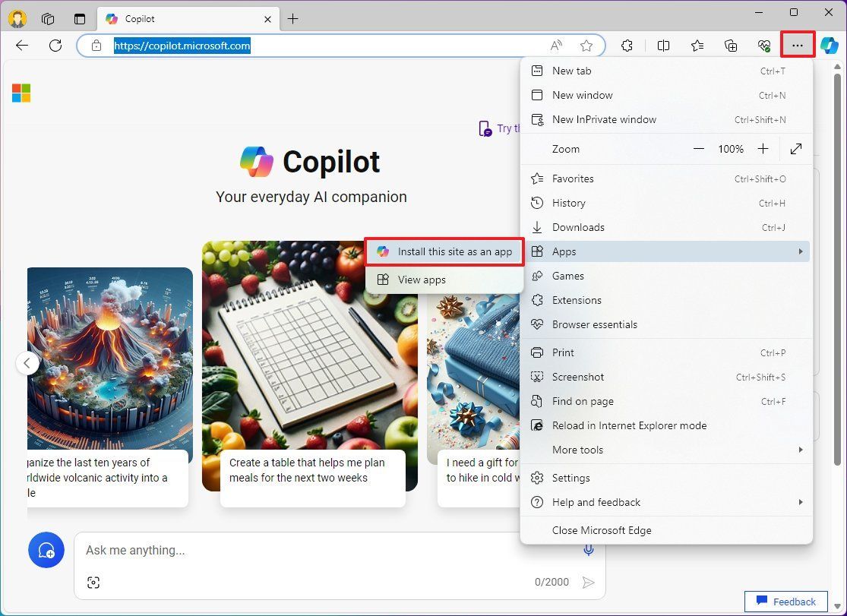
Task: Open the Extensions puzzle icon
Action: (x=627, y=46)
